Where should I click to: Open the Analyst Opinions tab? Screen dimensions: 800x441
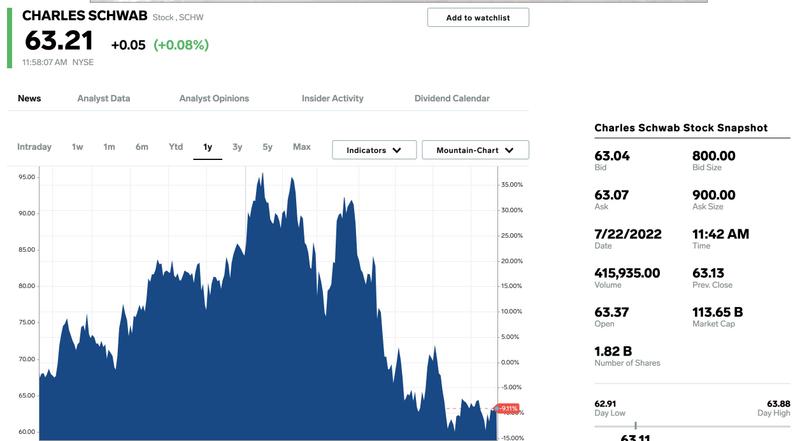click(214, 98)
